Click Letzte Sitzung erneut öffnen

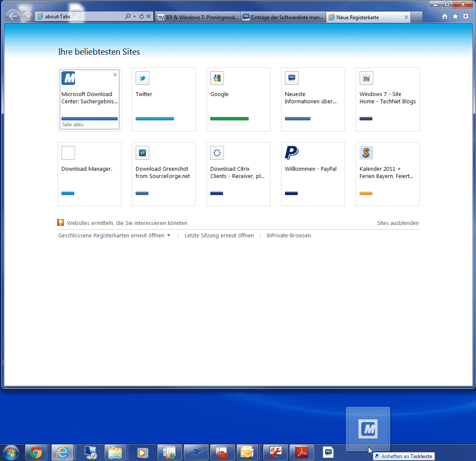[x=219, y=236]
